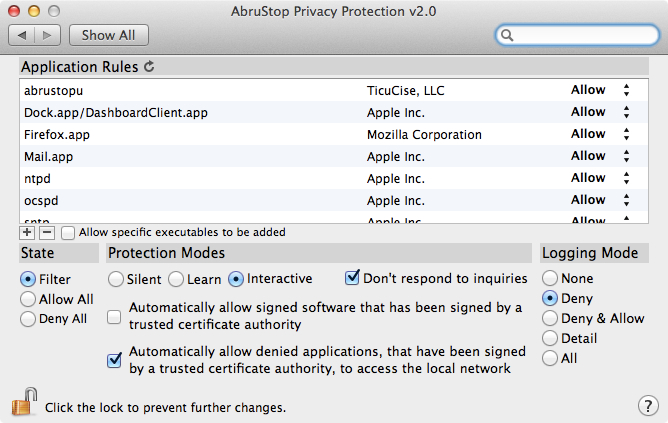Change the rule popup for Mail.app

pyautogui.click(x=601, y=156)
